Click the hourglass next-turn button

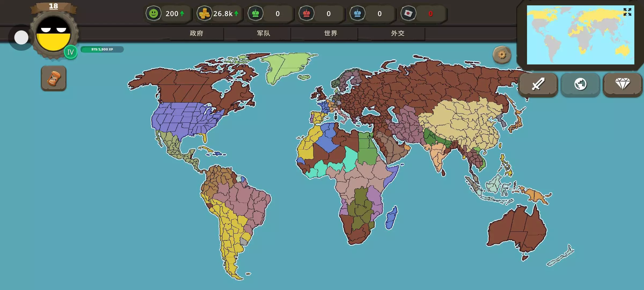click(54, 78)
